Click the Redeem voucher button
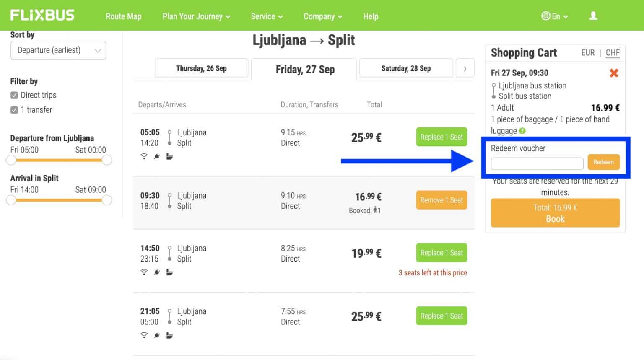This screenshot has height=360, width=644. [603, 162]
